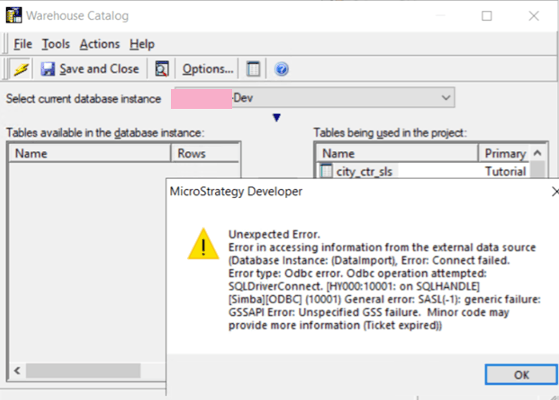Screen dimensions: 559x400
Task: Click the Dev database instance combo box
Action: (x=313, y=98)
